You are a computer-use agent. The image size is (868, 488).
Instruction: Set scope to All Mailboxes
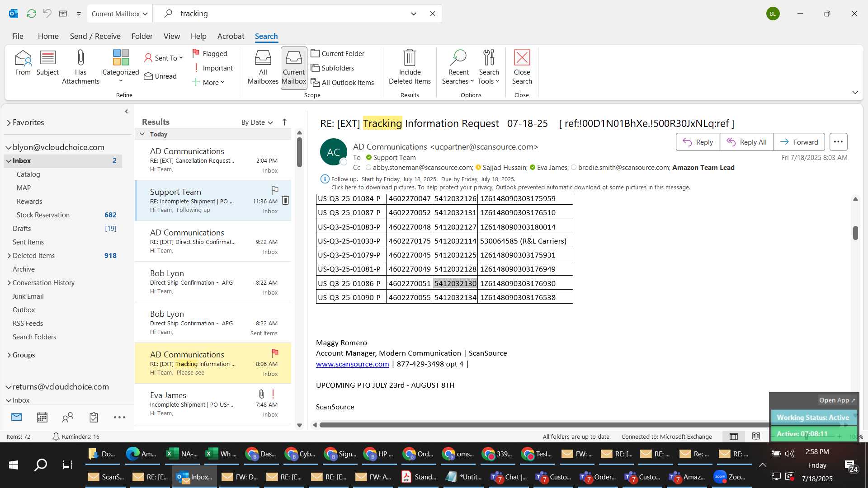pos(263,67)
